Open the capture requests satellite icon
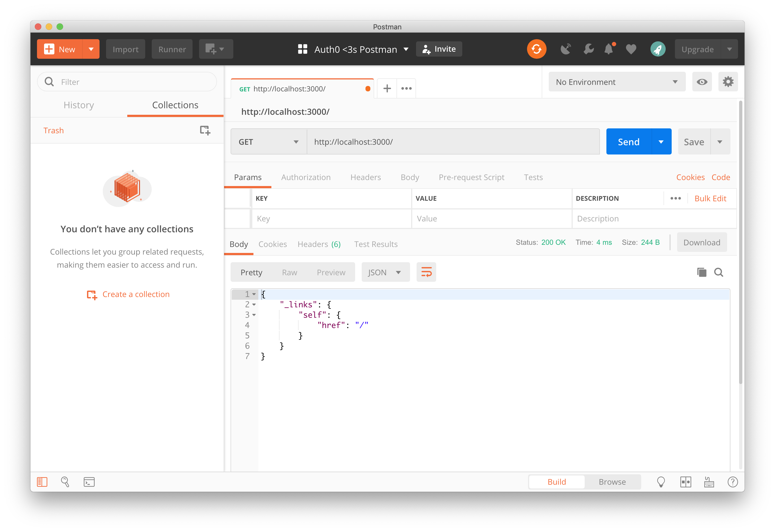Image resolution: width=775 pixels, height=532 pixels. tap(566, 49)
